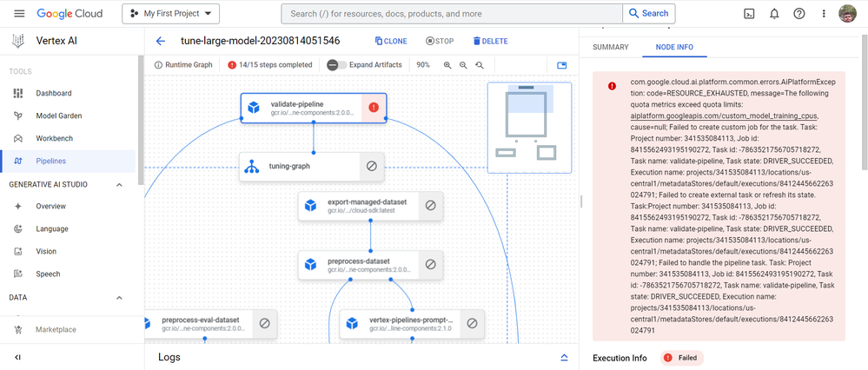The image size is (868, 370).
Task: Open the user account avatar
Action: click(847, 14)
